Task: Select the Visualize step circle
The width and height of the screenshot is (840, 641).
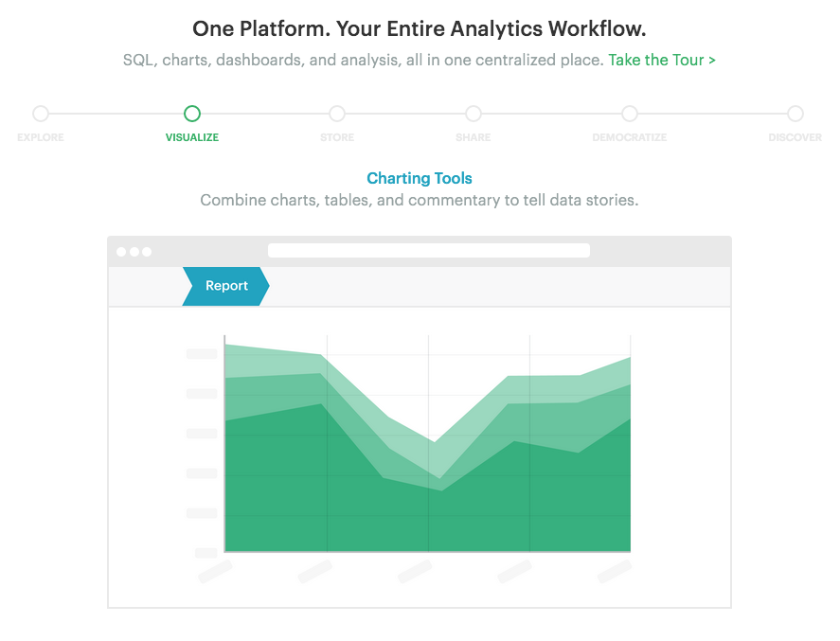Action: point(192,114)
